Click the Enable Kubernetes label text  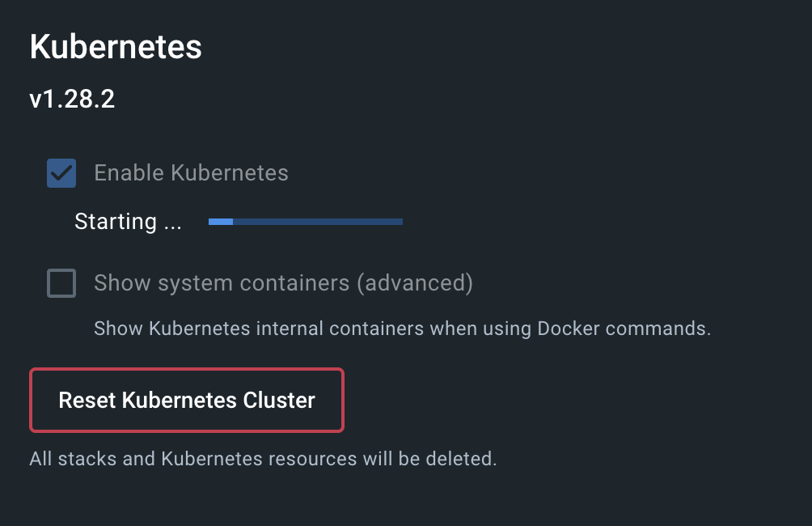tap(191, 172)
